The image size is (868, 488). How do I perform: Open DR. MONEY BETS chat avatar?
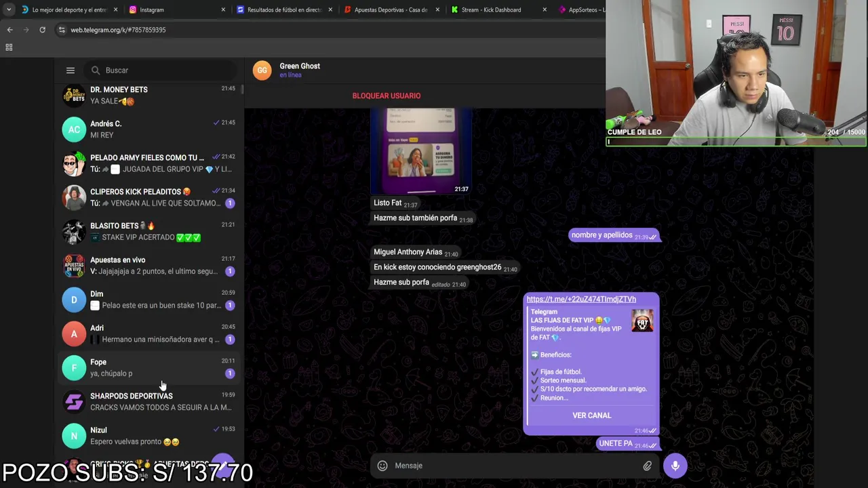point(74,95)
